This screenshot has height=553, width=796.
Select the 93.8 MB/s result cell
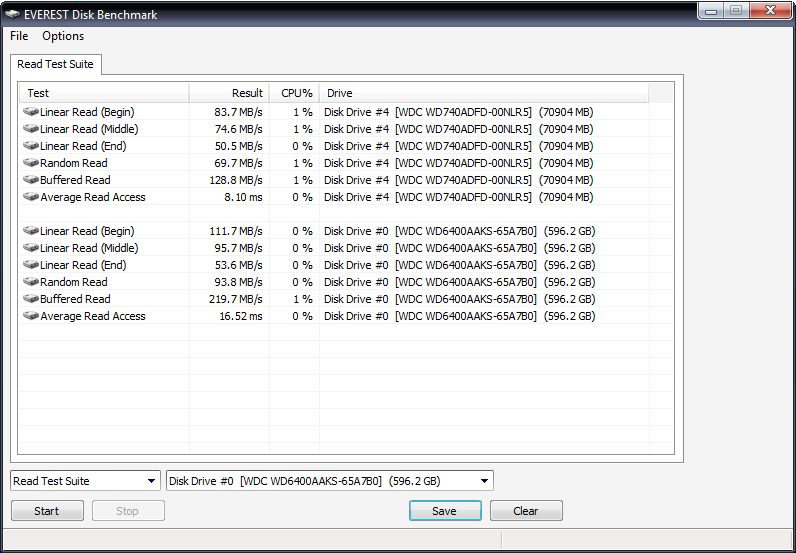click(238, 282)
